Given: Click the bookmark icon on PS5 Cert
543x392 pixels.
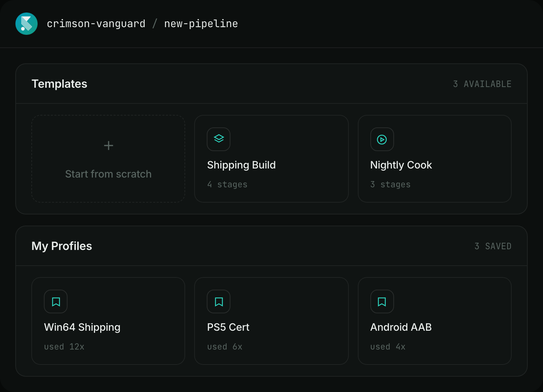Looking at the screenshot, I should pos(219,301).
